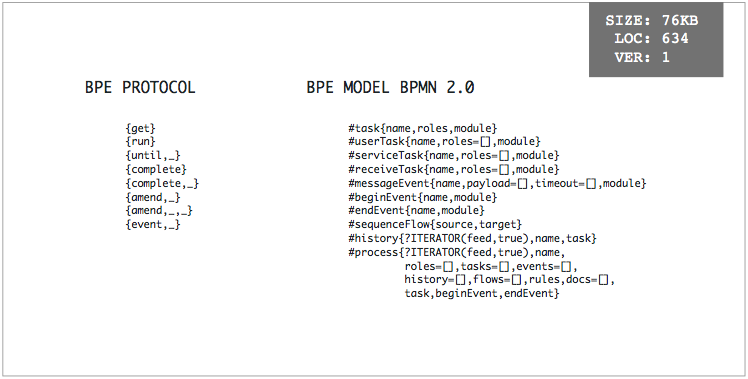Click the BPE MODEL BPMN 2.0 heading
748x379 pixels.
coord(390,88)
